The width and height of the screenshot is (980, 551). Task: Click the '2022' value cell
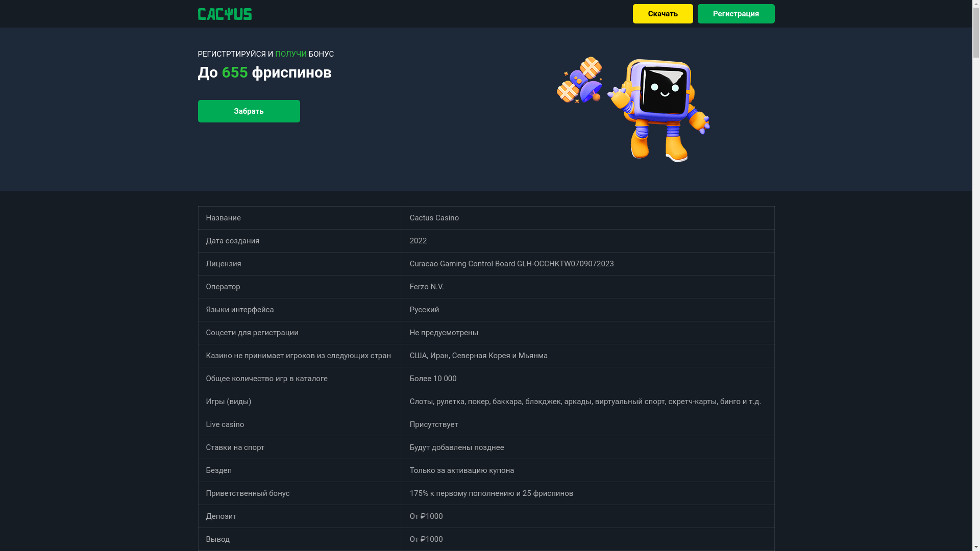(x=588, y=241)
